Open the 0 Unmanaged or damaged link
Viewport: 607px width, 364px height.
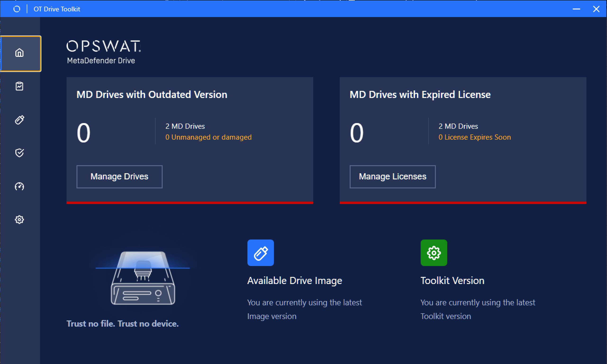tap(209, 137)
